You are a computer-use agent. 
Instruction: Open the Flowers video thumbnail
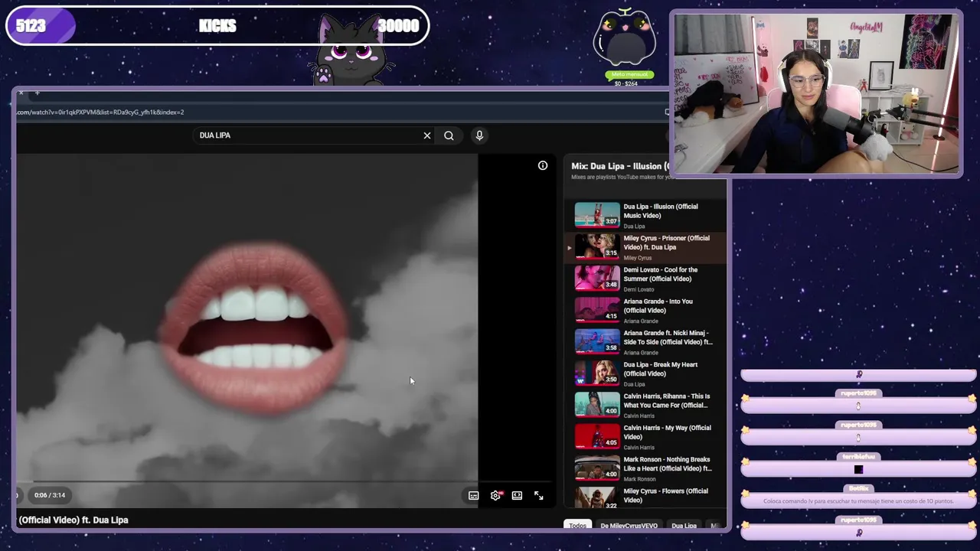point(597,497)
